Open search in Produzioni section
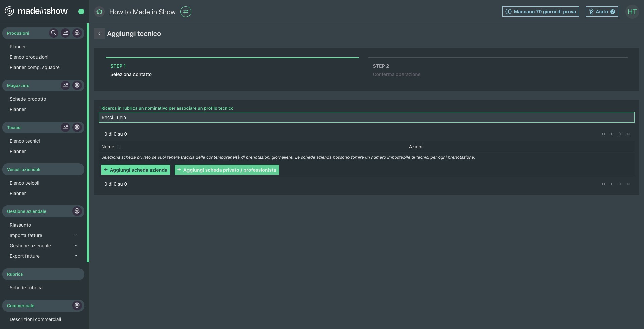 click(x=53, y=33)
